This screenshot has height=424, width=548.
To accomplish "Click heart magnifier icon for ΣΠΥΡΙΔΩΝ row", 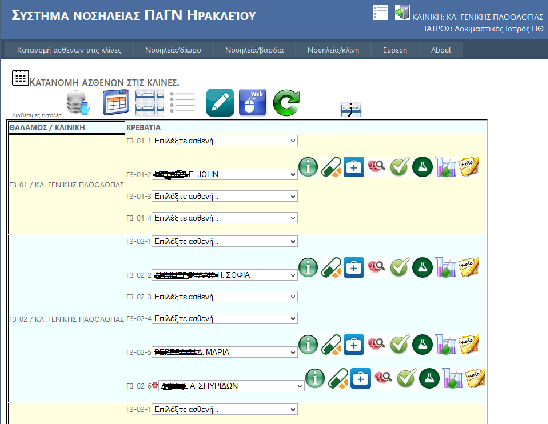I will (383, 378).
